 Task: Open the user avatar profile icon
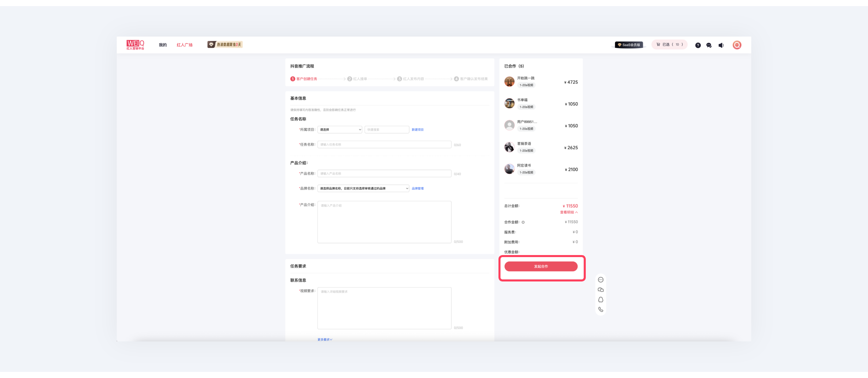(x=737, y=45)
